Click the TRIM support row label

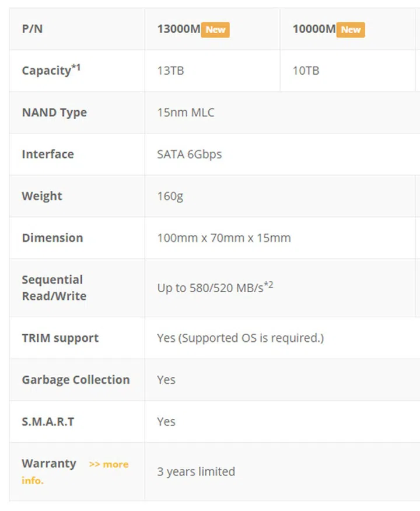click(60, 338)
